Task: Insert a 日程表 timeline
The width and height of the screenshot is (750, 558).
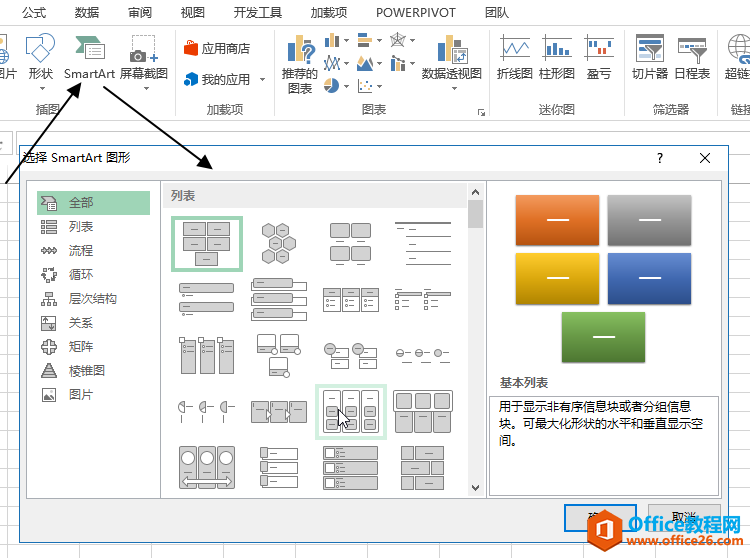Action: [x=692, y=58]
